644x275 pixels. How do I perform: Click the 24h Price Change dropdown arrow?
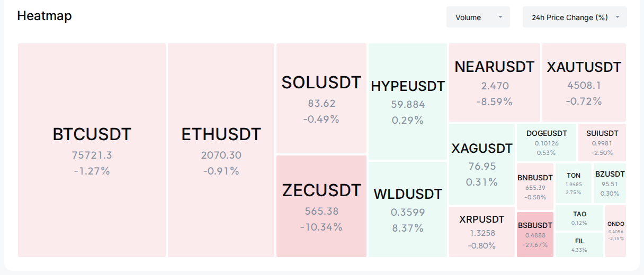tap(618, 17)
